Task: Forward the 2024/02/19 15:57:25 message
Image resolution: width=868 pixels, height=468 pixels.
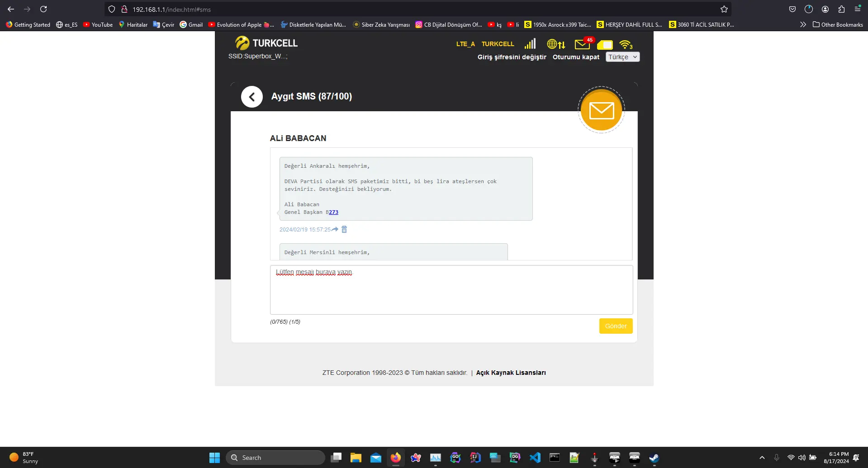Action: (x=335, y=229)
